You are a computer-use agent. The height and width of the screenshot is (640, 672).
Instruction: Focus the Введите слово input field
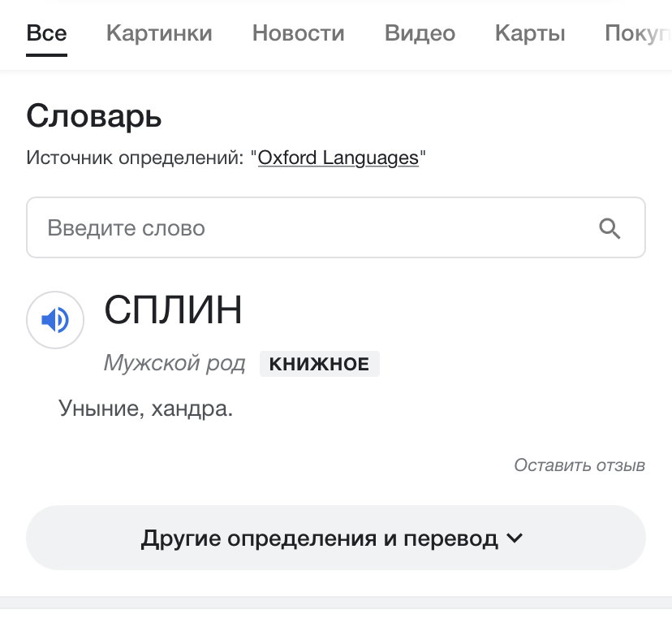[x=335, y=227]
